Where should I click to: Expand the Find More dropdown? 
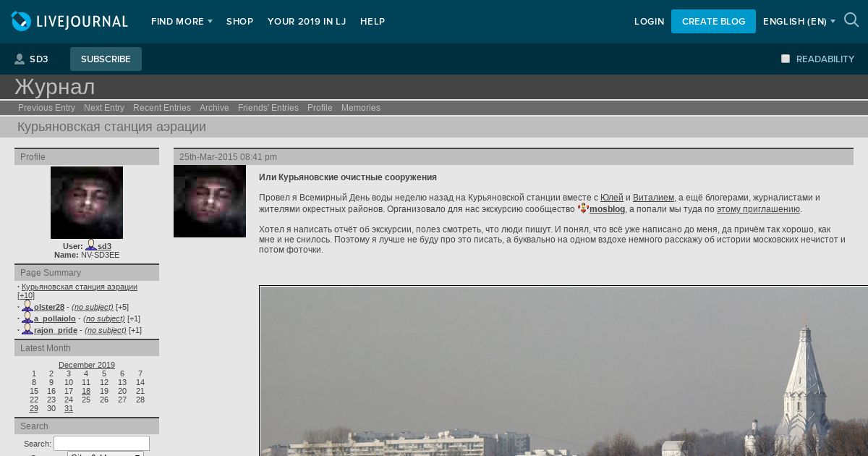tap(182, 22)
